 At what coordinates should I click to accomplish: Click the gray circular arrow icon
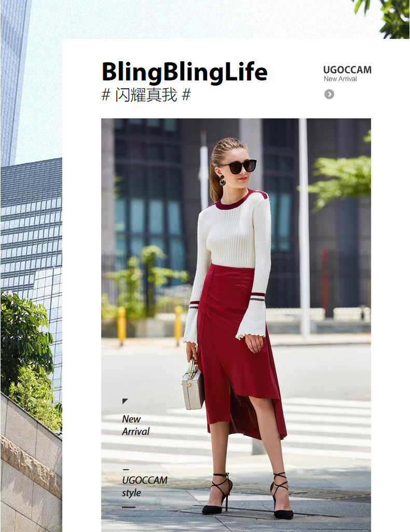[329, 94]
